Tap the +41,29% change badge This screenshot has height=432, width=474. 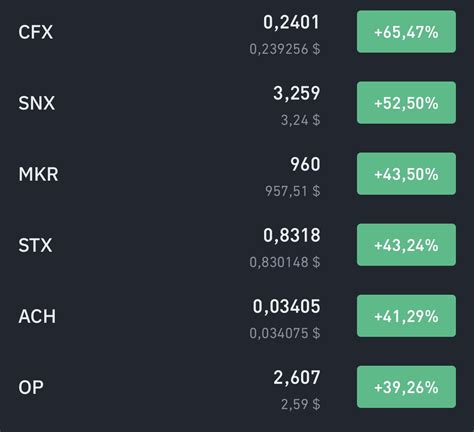(406, 316)
